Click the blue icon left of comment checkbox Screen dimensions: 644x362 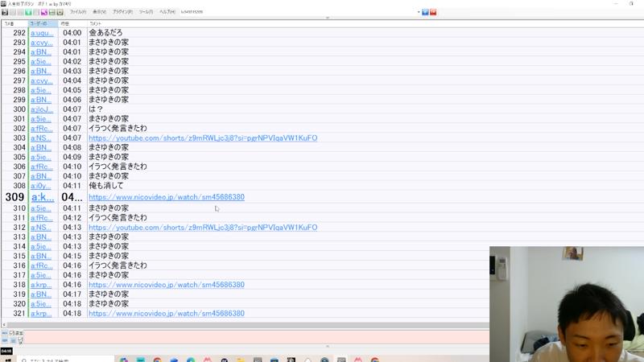point(4,333)
